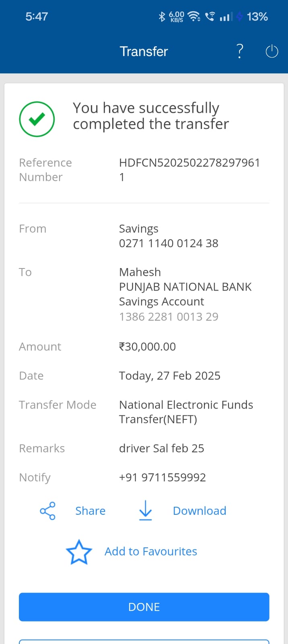Tap the share nodes icon
288x644 pixels.
pyautogui.click(x=47, y=511)
